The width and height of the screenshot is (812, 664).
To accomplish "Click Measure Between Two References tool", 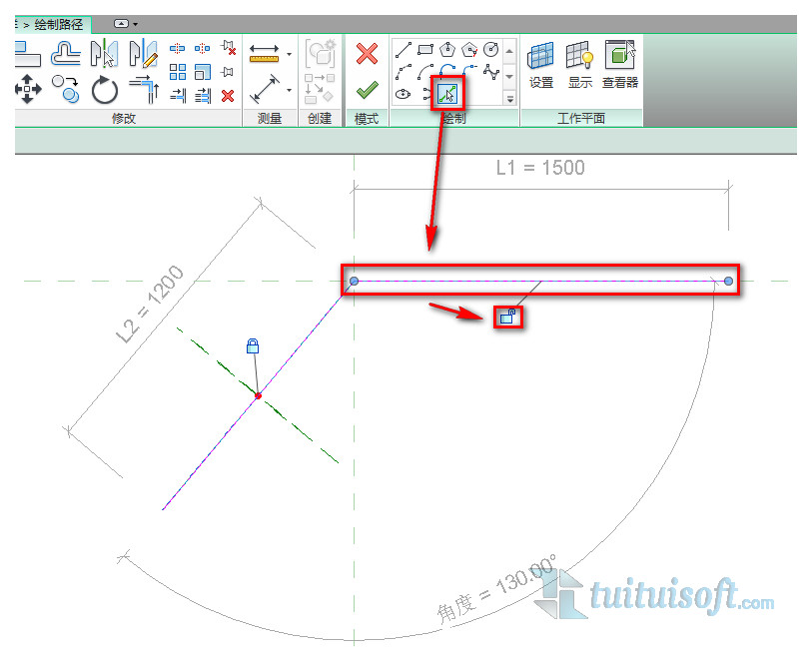I will point(264,53).
